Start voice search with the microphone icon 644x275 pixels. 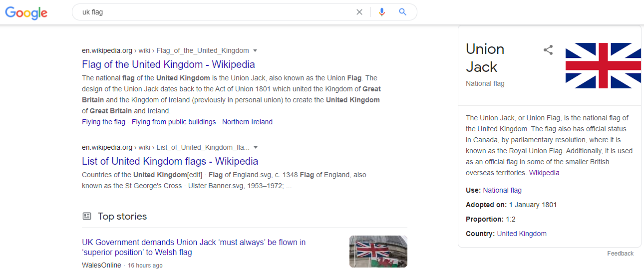point(382,12)
